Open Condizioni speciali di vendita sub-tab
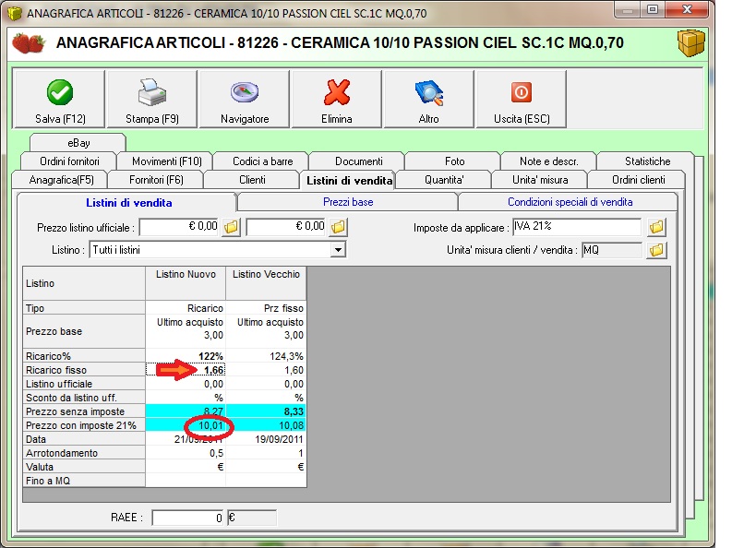The height and width of the screenshot is (548, 756). [x=570, y=202]
